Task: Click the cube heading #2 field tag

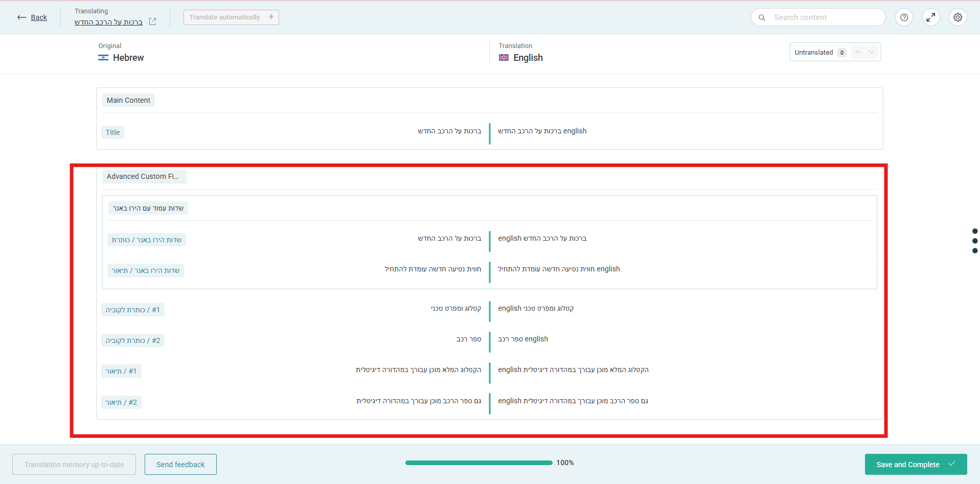Action: point(133,340)
